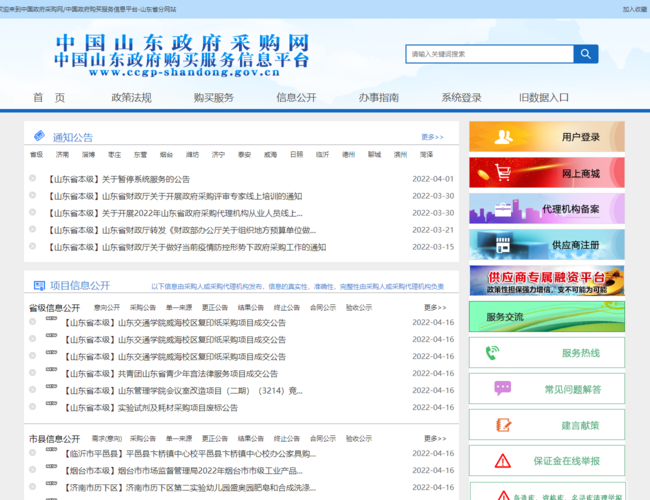Click the briefcase icon on 代理机构备案

[503, 209]
